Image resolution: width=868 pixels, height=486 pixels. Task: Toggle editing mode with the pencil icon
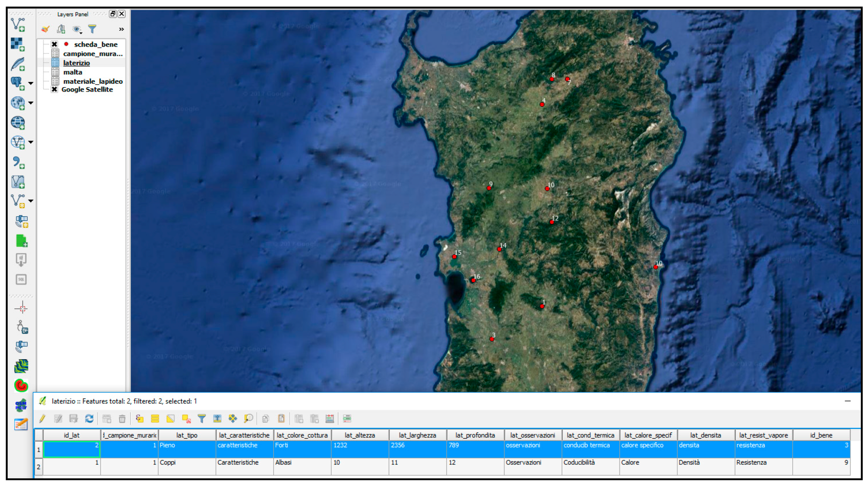click(42, 419)
